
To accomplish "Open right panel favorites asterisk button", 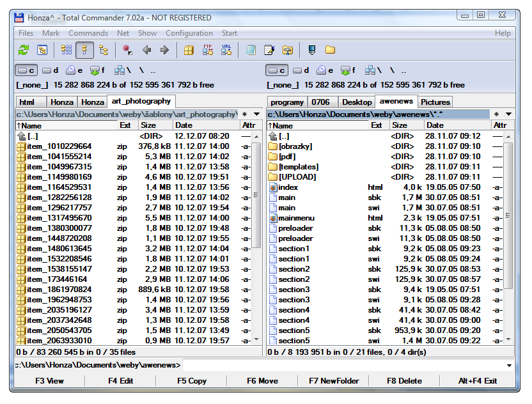I will 496,114.
